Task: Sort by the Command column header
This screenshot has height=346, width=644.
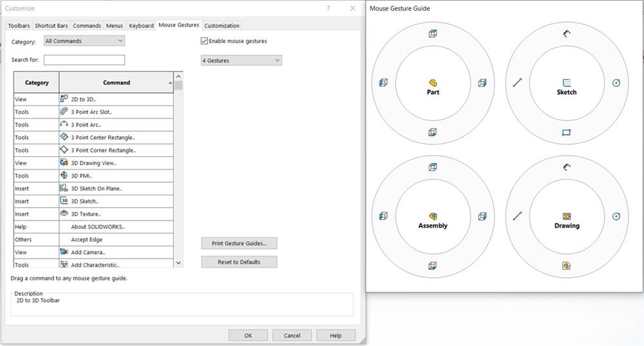Action: [116, 82]
